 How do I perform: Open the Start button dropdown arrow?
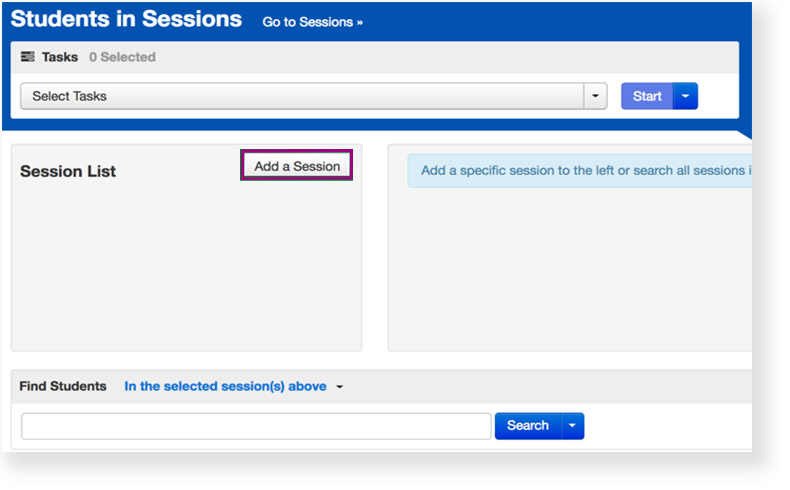click(x=685, y=96)
